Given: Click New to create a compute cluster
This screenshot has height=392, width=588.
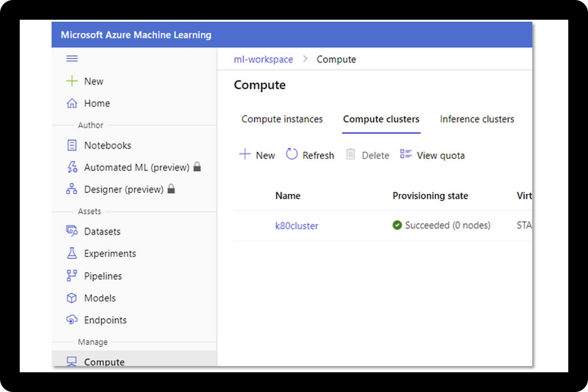Looking at the screenshot, I should [x=257, y=154].
